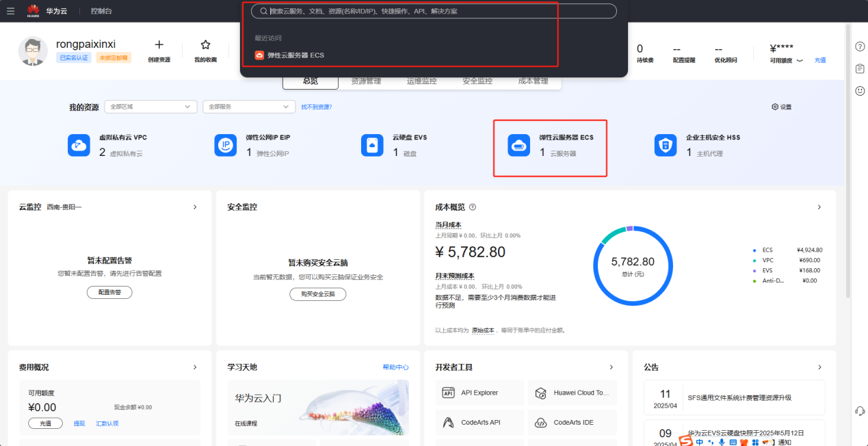
Task: Click the Sogou microphone voice input icon
Action: 722,442
